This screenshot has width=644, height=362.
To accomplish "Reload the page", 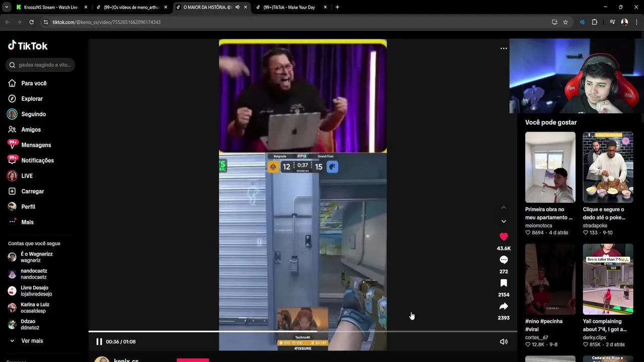I will [31, 22].
